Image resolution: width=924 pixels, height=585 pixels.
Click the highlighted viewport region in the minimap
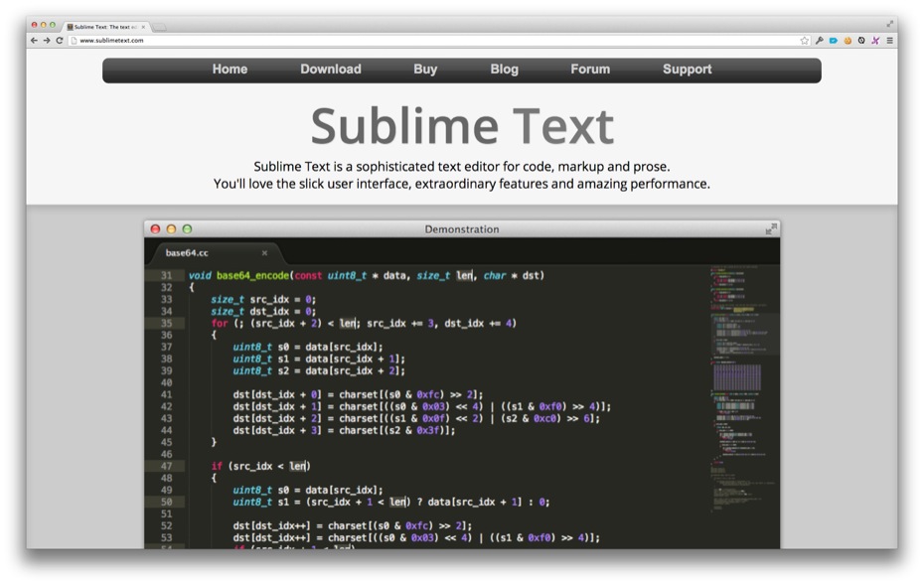pos(744,333)
